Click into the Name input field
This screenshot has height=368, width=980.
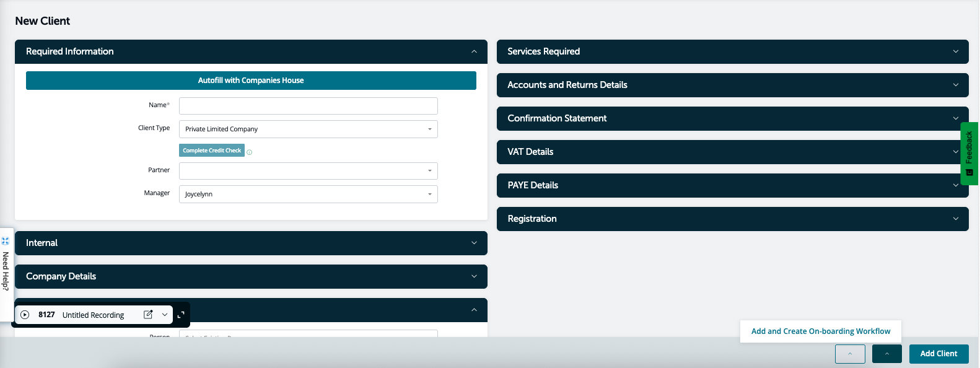pos(308,106)
